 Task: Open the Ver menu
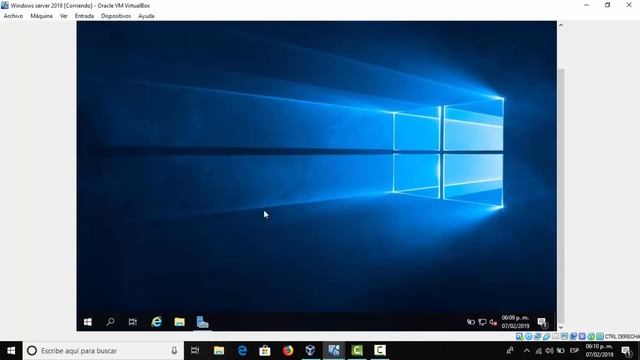tap(64, 16)
